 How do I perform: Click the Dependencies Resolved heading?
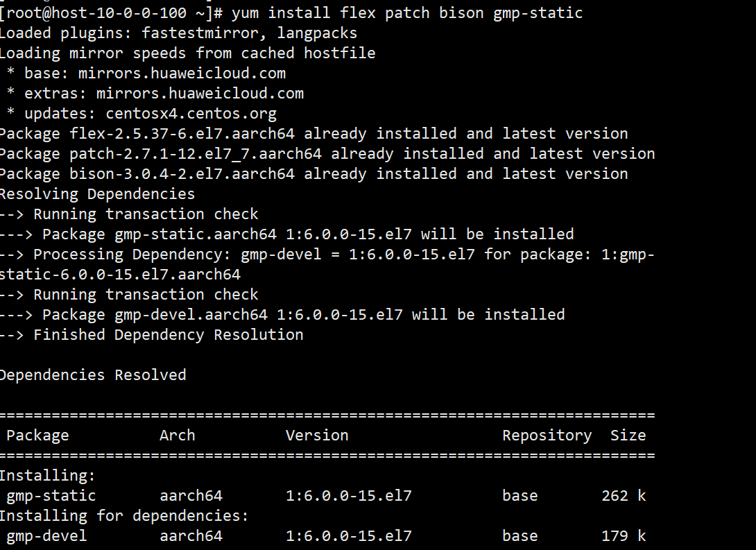(93, 375)
